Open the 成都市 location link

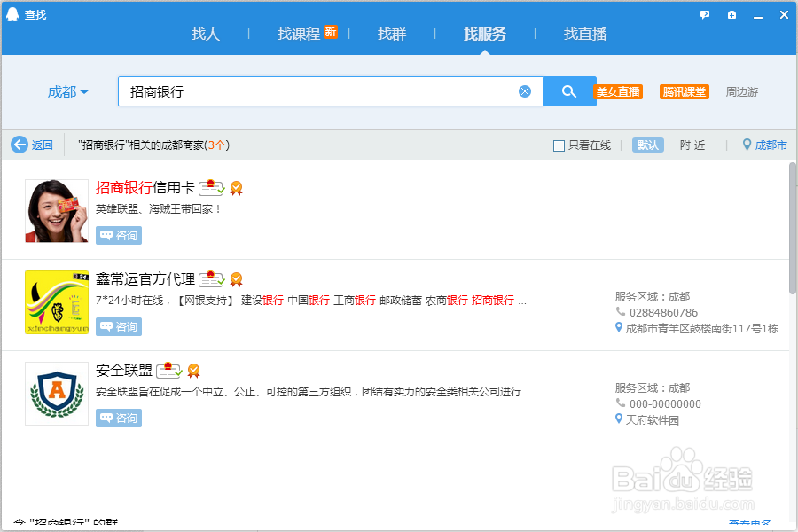tap(771, 145)
